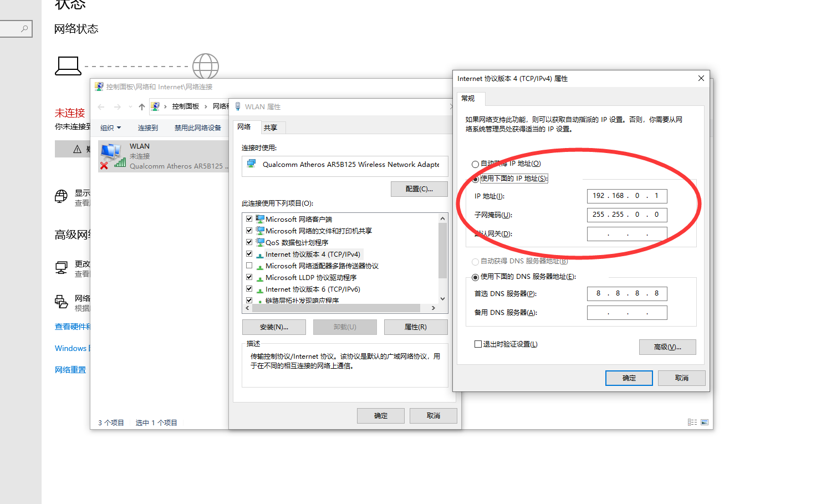Click inside the 默认网关 input field
The height and width of the screenshot is (504, 816).
pos(626,233)
